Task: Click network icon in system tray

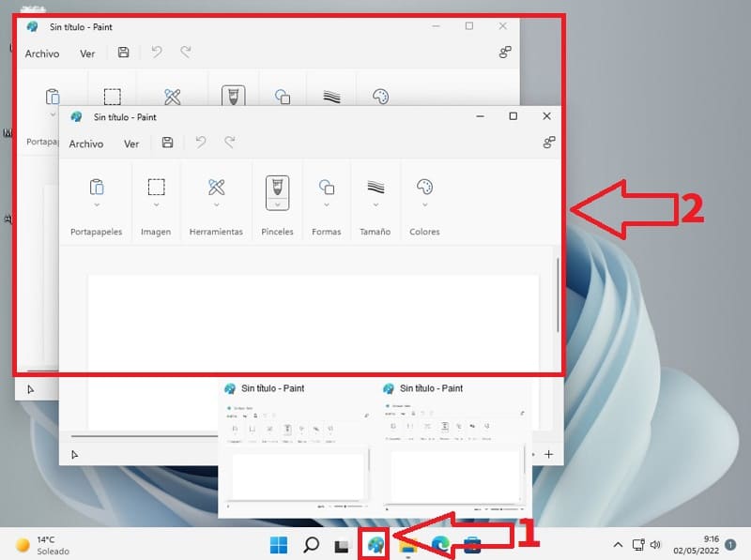Action: [x=638, y=545]
